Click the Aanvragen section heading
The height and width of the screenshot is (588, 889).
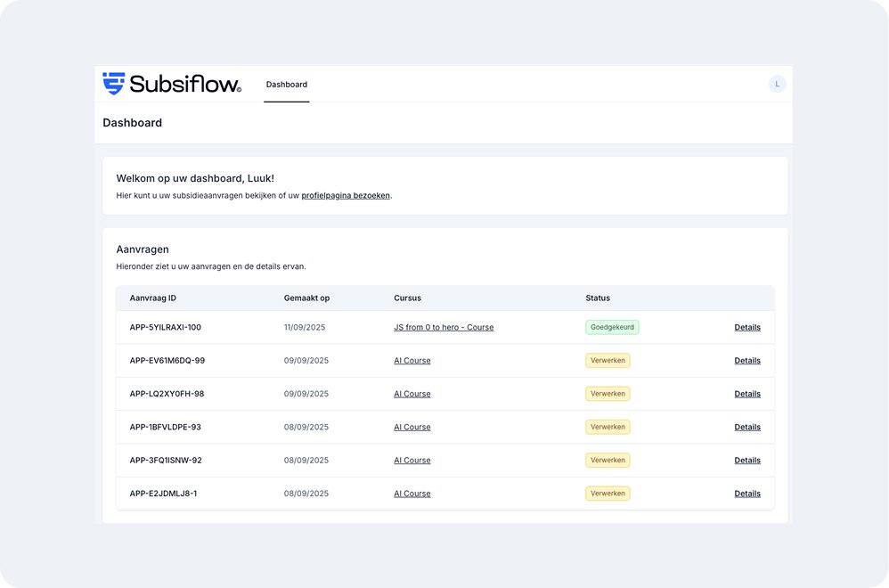click(143, 249)
